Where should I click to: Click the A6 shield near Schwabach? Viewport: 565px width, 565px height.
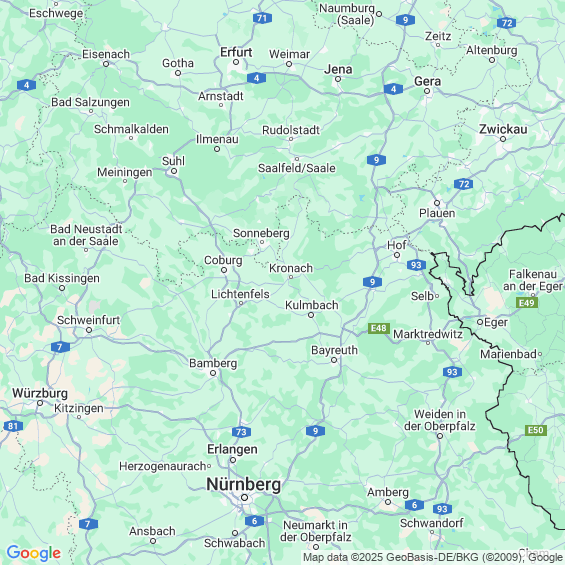[x=254, y=521]
